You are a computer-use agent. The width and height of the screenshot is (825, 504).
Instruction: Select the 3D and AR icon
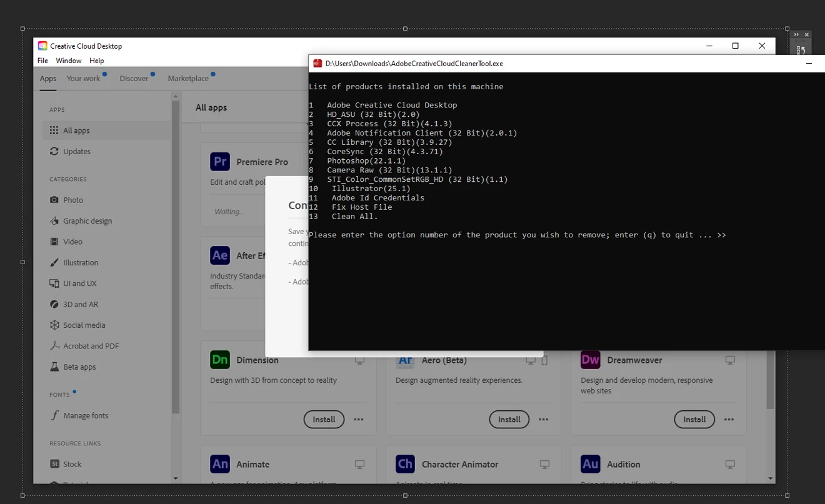point(54,304)
